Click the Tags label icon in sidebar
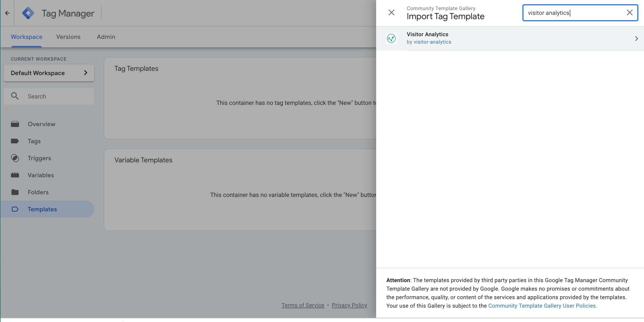Viewport: 644px width, 322px height. 15,141
